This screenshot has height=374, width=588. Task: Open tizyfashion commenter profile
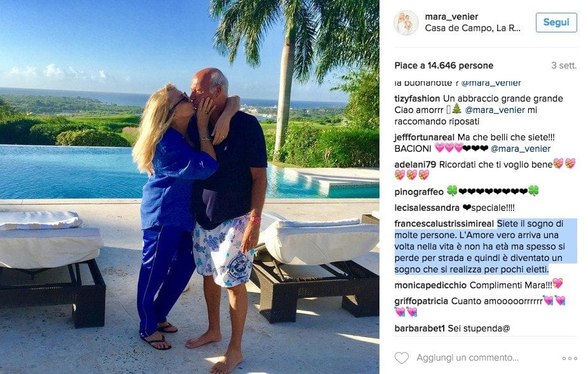[x=417, y=98]
